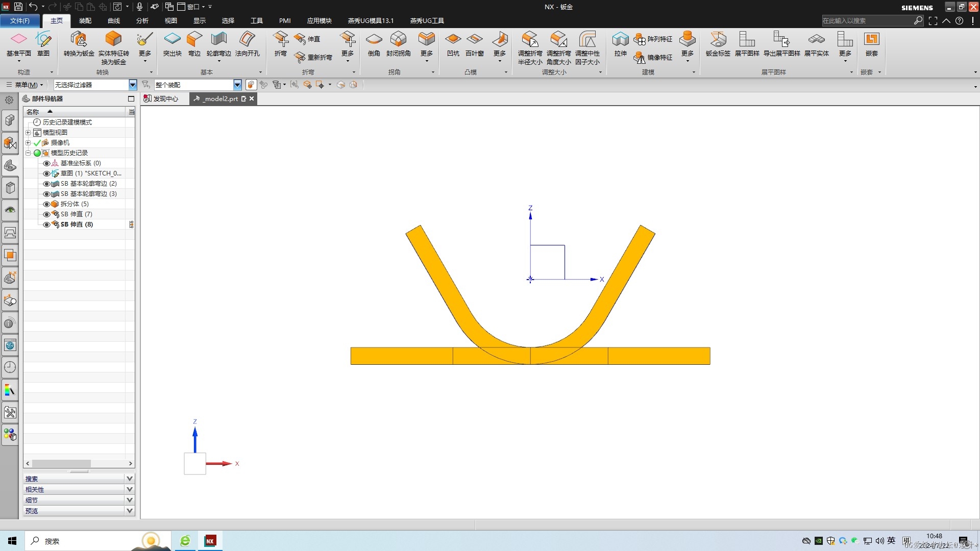This screenshot has width=980, height=551.
Task: Click the NX taskbar application icon
Action: (x=210, y=541)
